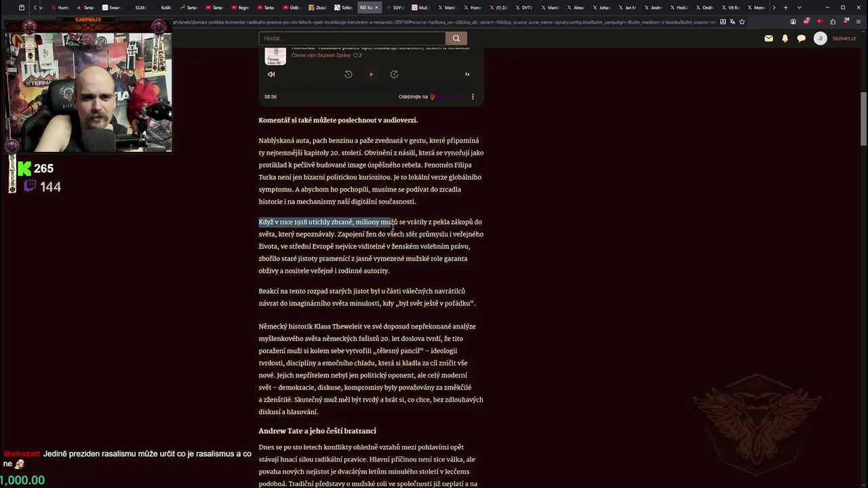868x488 pixels.
Task: Click the address bar URL
Action: 444,22
